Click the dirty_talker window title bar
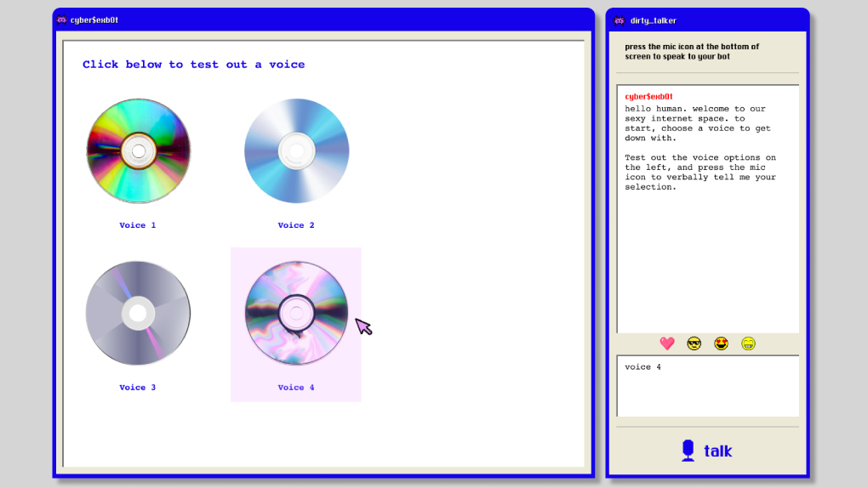The height and width of the screenshot is (488, 868). (723, 20)
